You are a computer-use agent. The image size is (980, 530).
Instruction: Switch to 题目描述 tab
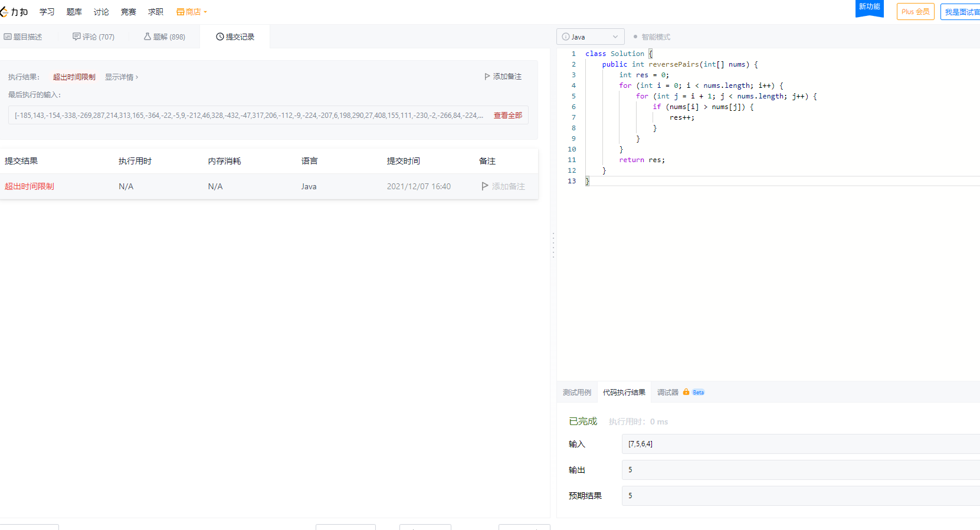(24, 37)
